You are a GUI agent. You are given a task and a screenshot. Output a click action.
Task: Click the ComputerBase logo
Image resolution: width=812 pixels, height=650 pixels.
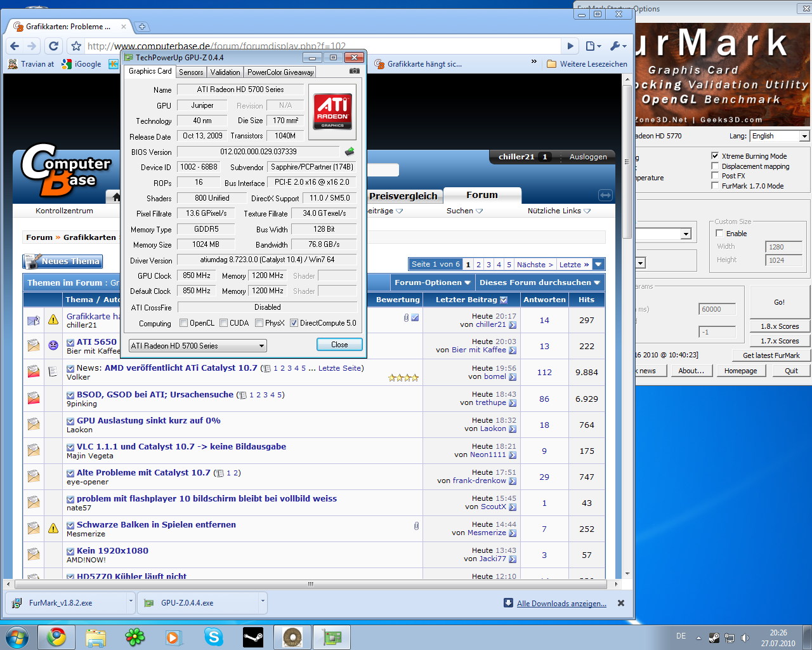tap(66, 169)
